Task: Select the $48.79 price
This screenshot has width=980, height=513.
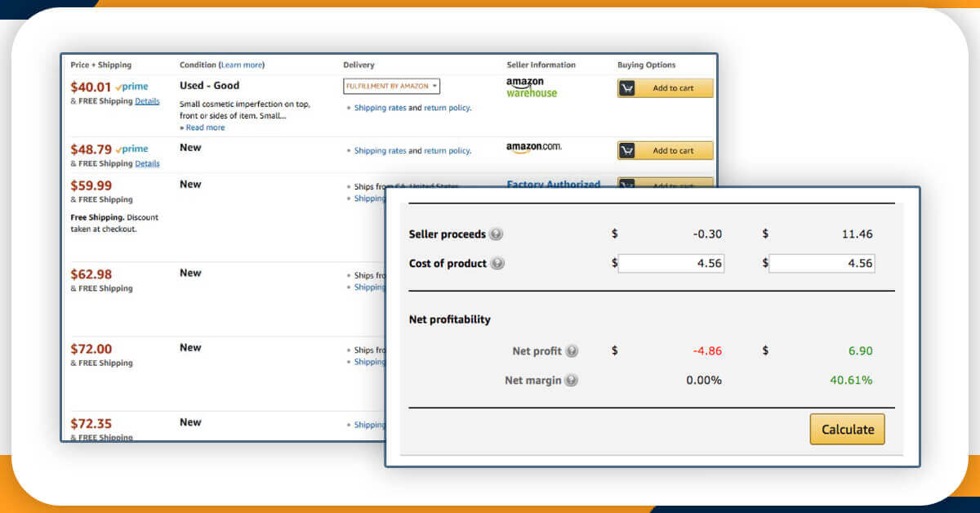Action: [91, 149]
